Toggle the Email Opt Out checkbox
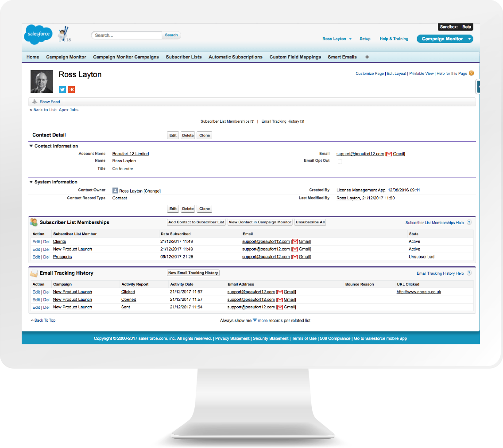 (339, 161)
